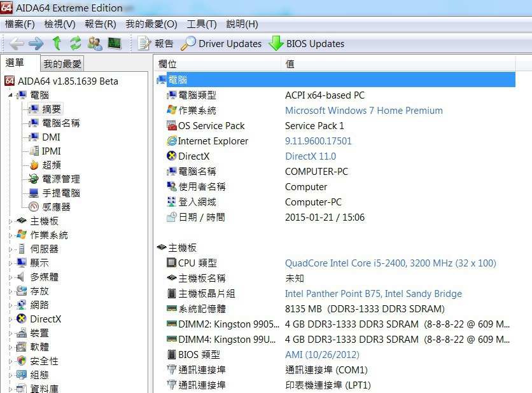Open the 檔案(F) menu

pyautogui.click(x=20, y=24)
